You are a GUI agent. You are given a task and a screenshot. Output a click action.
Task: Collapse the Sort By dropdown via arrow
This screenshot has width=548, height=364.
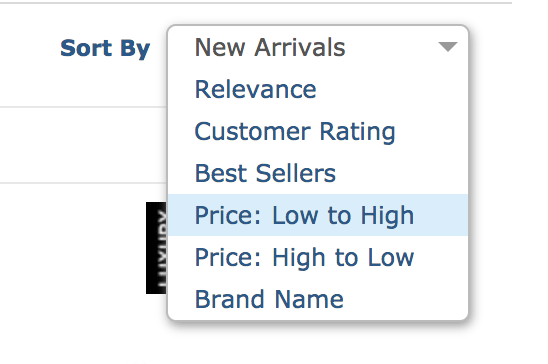448,47
